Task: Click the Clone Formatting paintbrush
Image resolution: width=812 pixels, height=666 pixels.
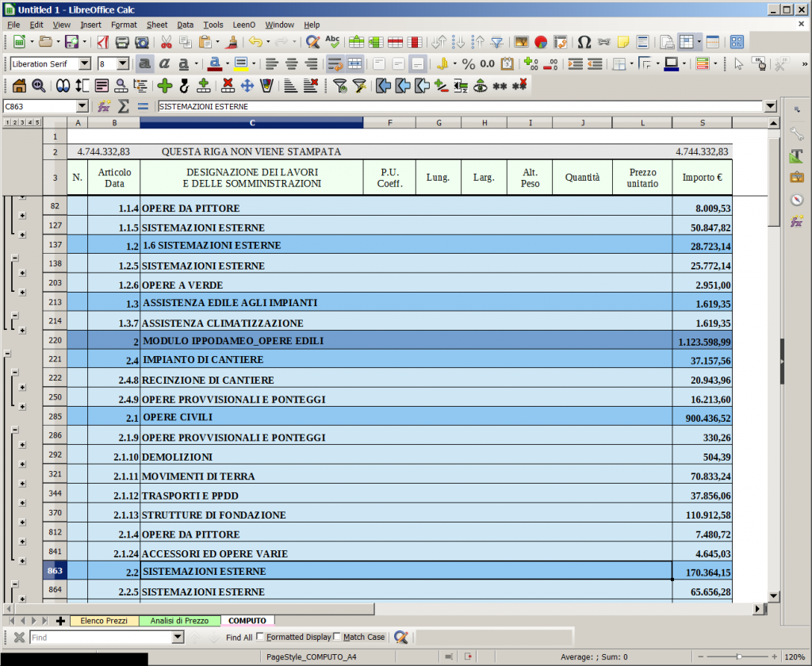Action: [x=232, y=42]
